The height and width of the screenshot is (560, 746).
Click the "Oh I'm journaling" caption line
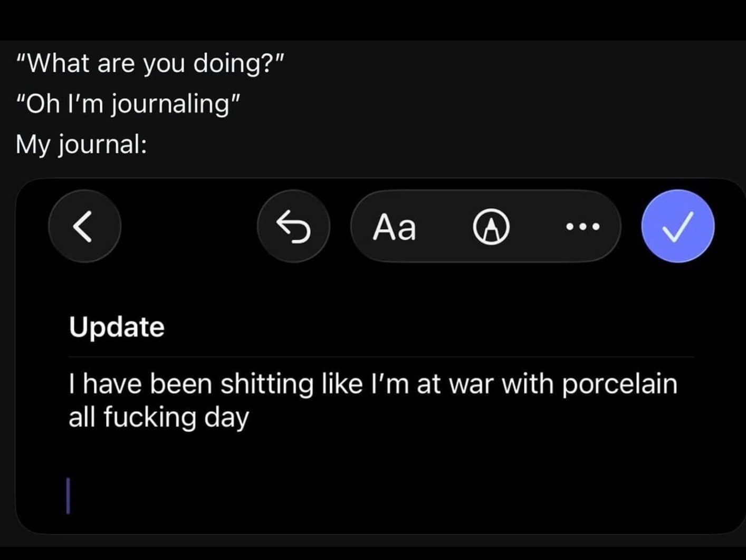[x=128, y=103]
